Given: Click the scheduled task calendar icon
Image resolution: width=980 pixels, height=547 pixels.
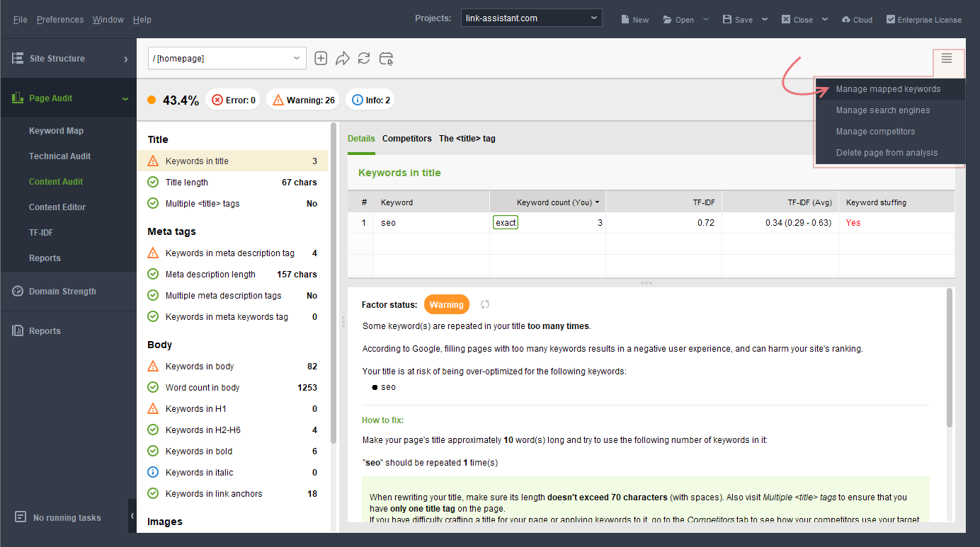Looking at the screenshot, I should [386, 58].
